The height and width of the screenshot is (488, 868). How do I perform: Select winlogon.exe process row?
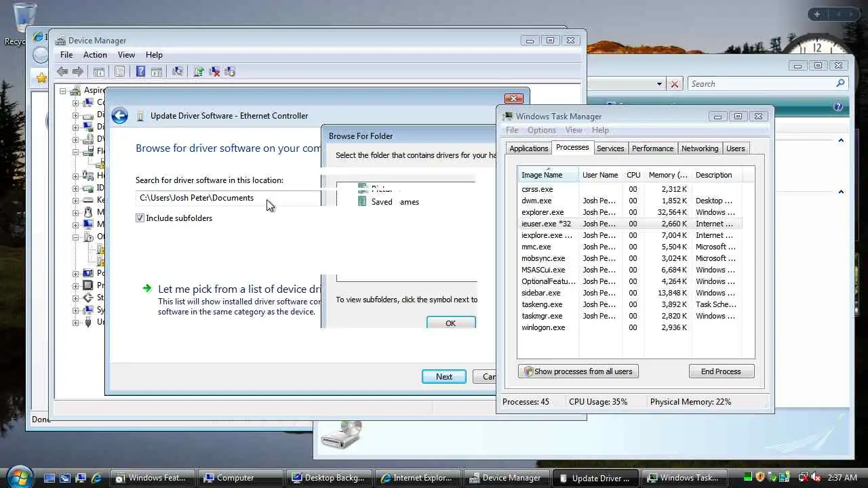[x=630, y=327]
